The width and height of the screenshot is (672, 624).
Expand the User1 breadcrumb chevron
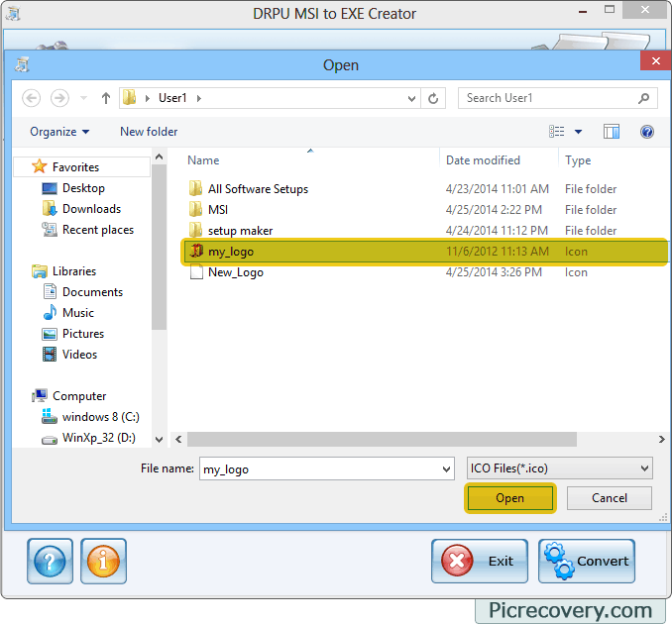[x=199, y=98]
